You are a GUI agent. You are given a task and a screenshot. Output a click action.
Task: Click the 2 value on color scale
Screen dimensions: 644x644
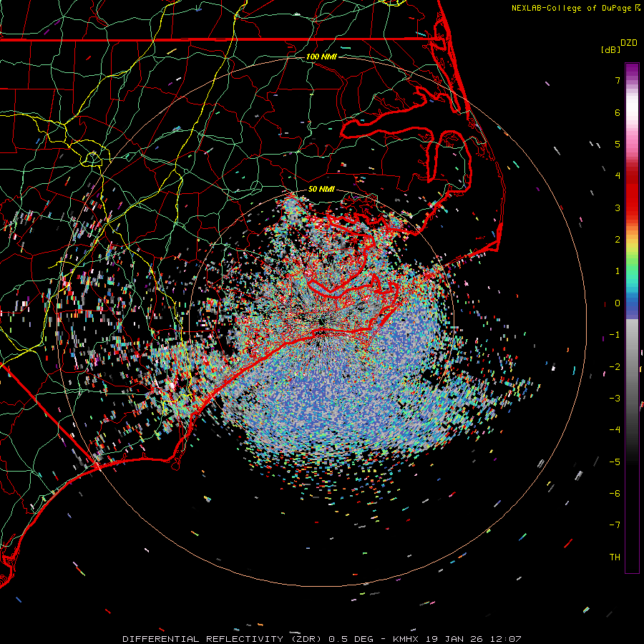coord(618,240)
